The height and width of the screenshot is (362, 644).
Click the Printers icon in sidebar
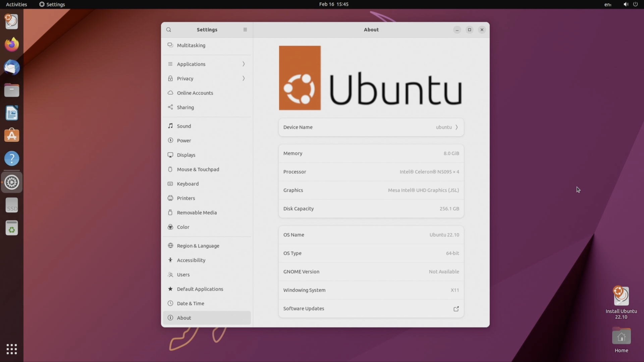pos(170,198)
